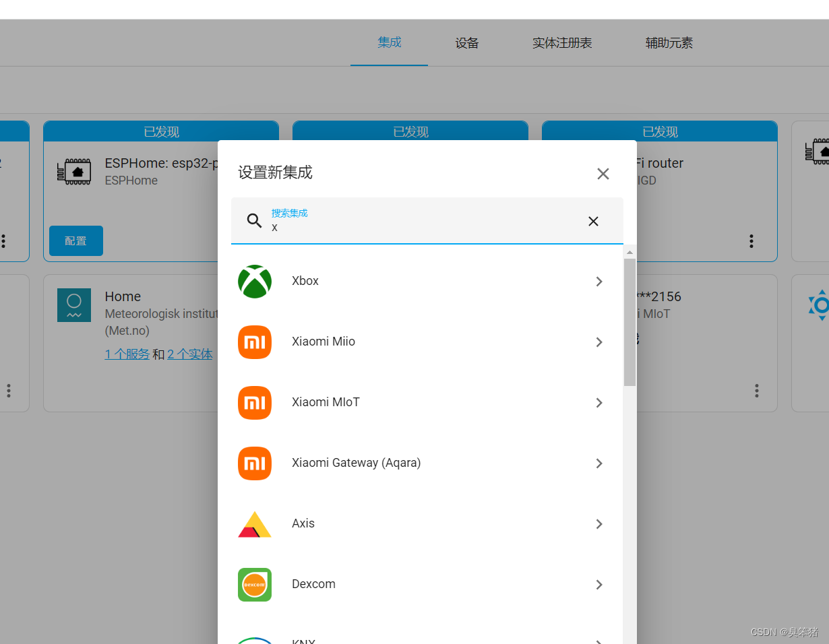The image size is (829, 644).
Task: Click the ESPHome chip icon on esp32 card
Action: pyautogui.click(x=74, y=172)
